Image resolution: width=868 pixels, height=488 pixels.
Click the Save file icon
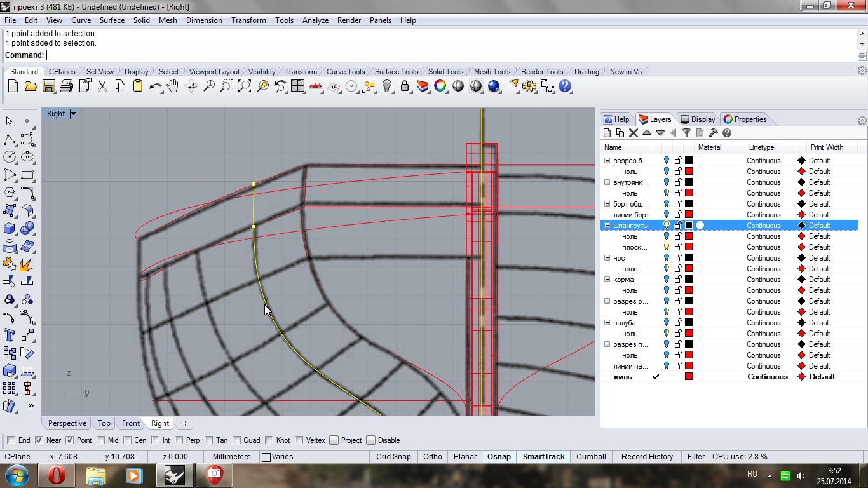tap(49, 86)
